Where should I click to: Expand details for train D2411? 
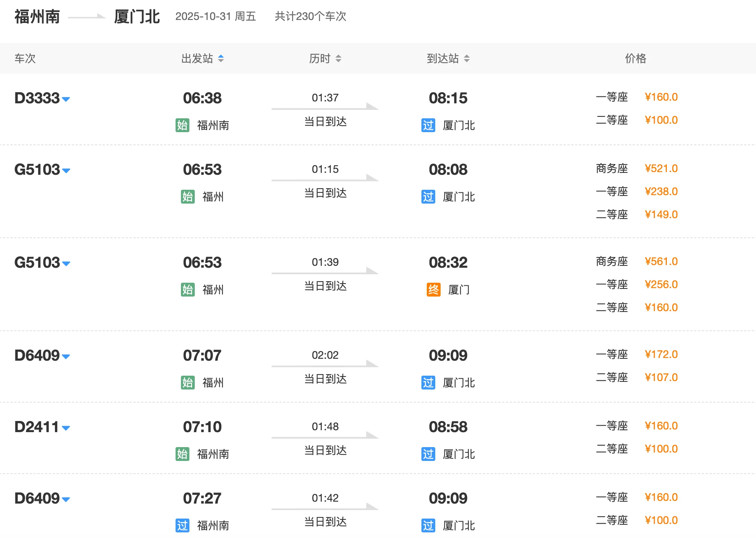click(x=66, y=427)
